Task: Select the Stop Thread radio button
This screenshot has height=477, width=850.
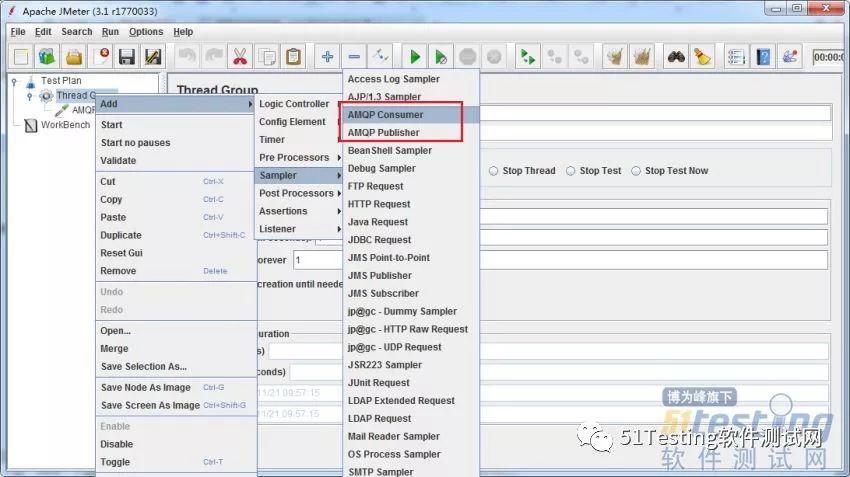Action: (x=493, y=171)
